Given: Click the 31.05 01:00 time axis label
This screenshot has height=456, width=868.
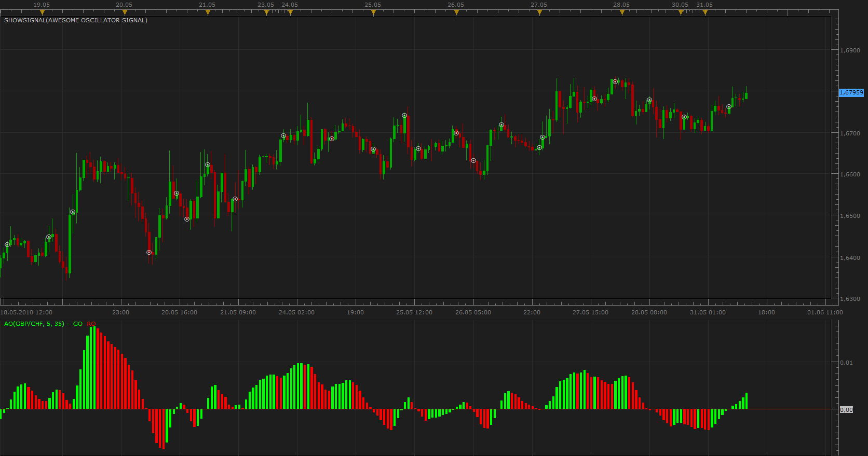Looking at the screenshot, I should [x=708, y=312].
